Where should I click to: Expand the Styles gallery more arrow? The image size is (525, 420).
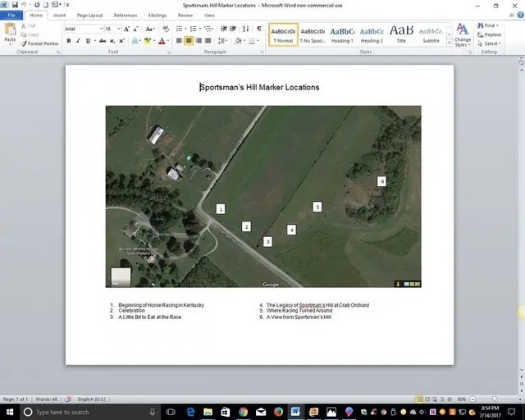pyautogui.click(x=450, y=43)
